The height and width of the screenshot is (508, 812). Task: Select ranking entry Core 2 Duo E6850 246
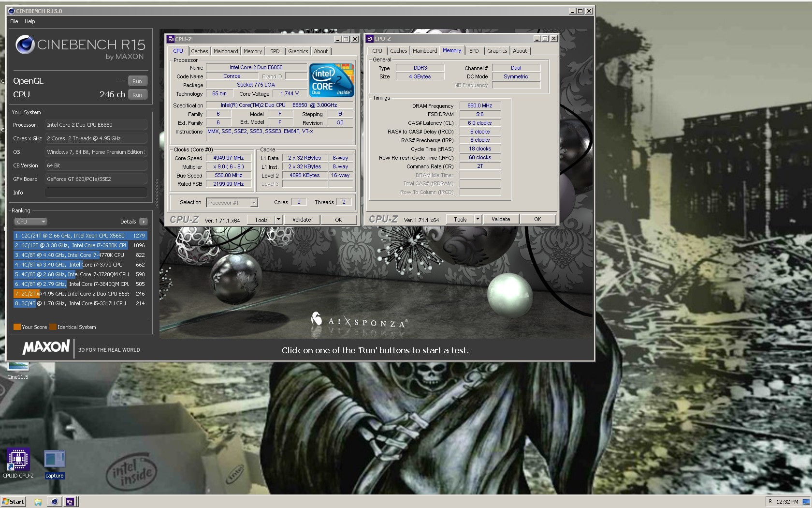coord(80,294)
